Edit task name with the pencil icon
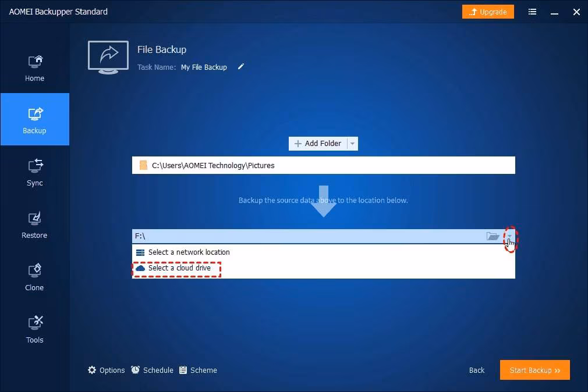This screenshot has height=392, width=588. tap(241, 67)
